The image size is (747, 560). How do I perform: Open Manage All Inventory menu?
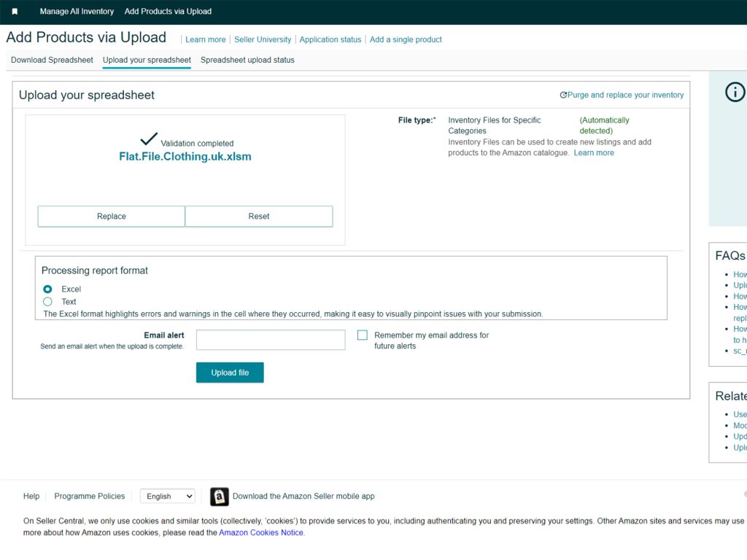(77, 12)
